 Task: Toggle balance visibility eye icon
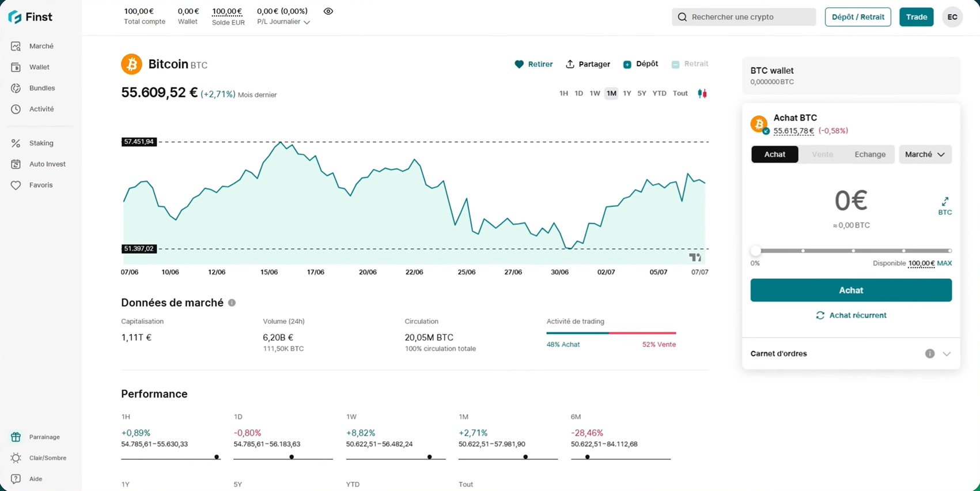coord(328,12)
